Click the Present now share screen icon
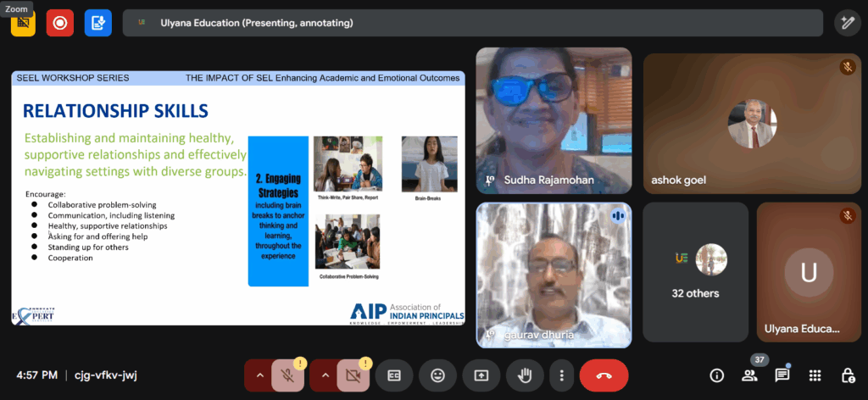 481,375
